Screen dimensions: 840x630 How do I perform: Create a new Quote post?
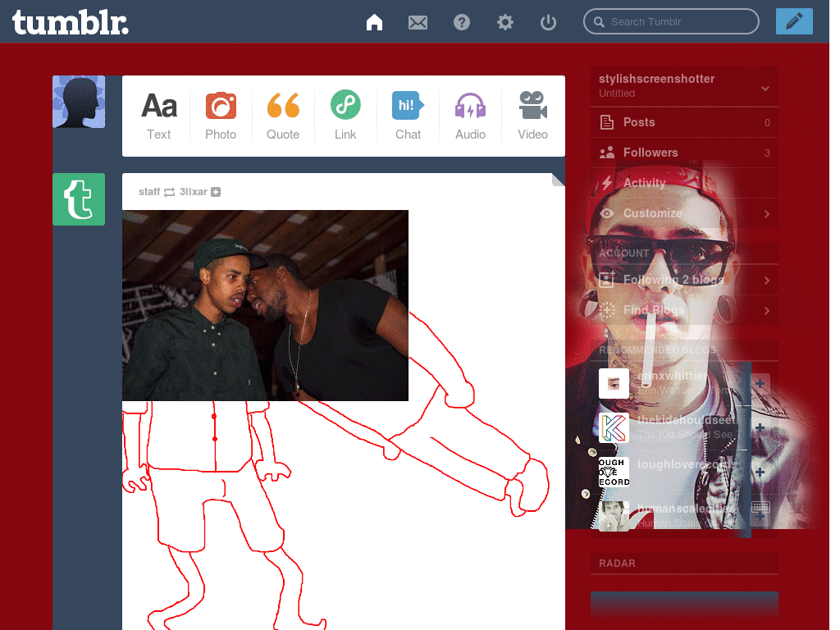coord(283,116)
